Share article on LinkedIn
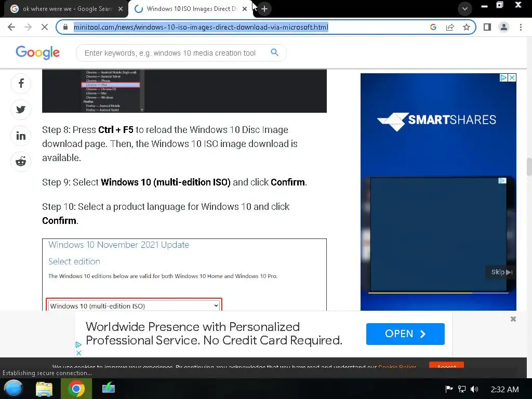532x399 pixels. [x=21, y=136]
